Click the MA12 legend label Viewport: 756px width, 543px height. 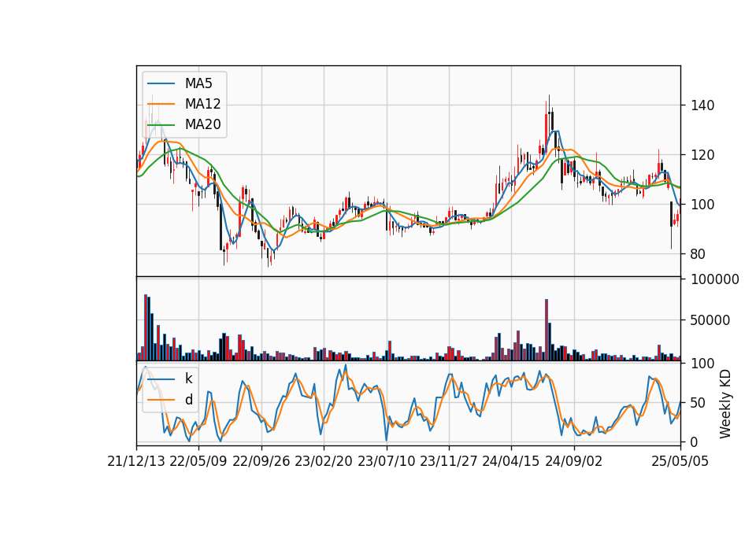(x=202, y=104)
